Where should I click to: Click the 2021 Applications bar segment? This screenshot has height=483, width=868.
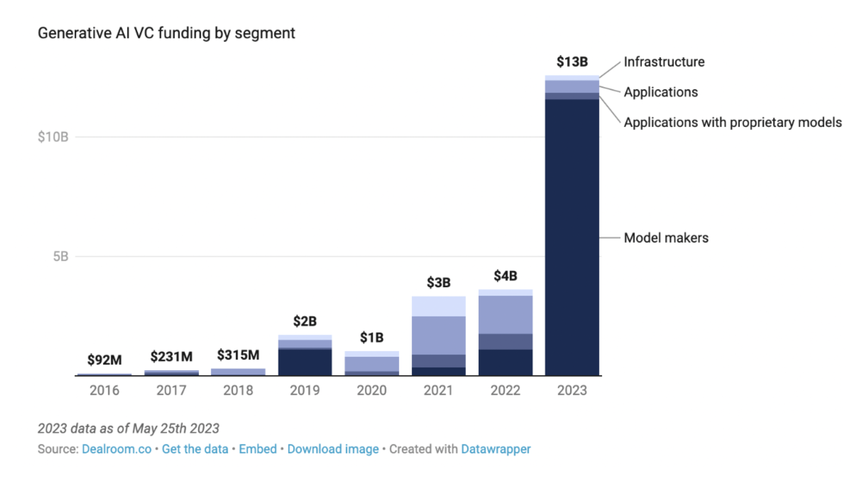click(x=438, y=335)
